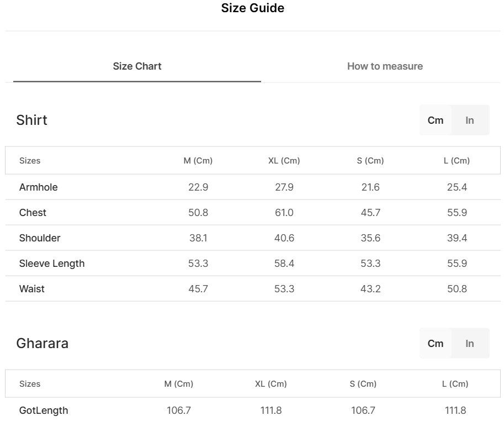Select the Size Chart tab
Viewport: 504px width, 421px height.
tap(137, 66)
